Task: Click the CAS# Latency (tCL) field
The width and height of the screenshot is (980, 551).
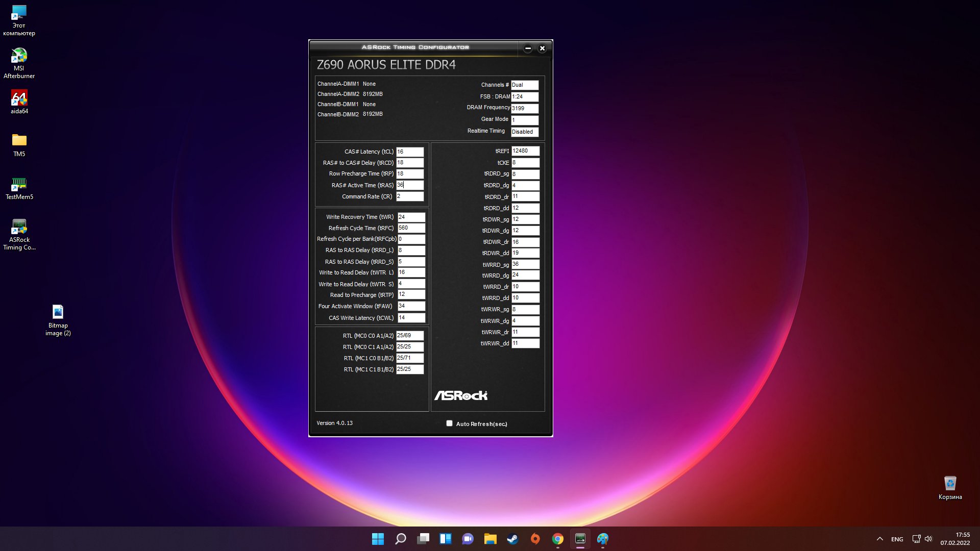Action: 410,152
